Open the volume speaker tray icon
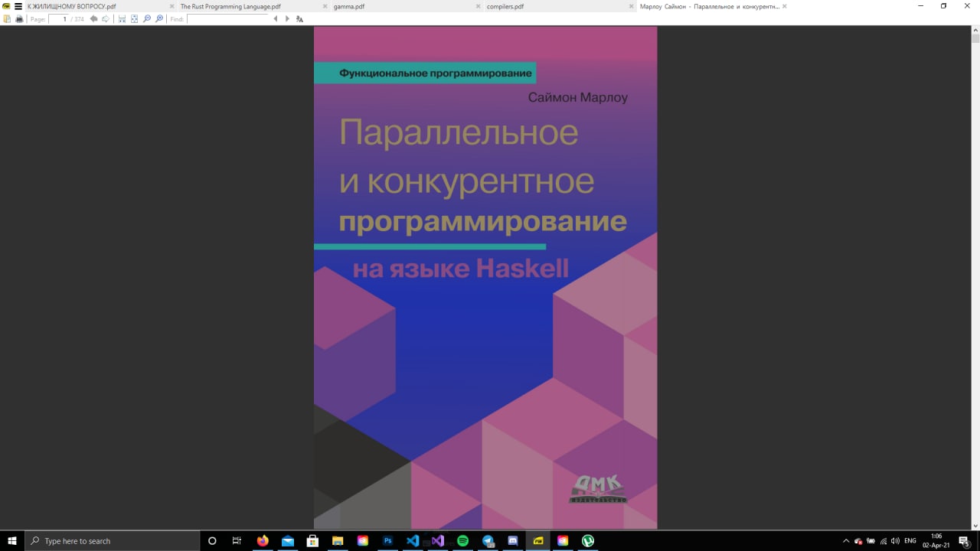 tap(895, 541)
